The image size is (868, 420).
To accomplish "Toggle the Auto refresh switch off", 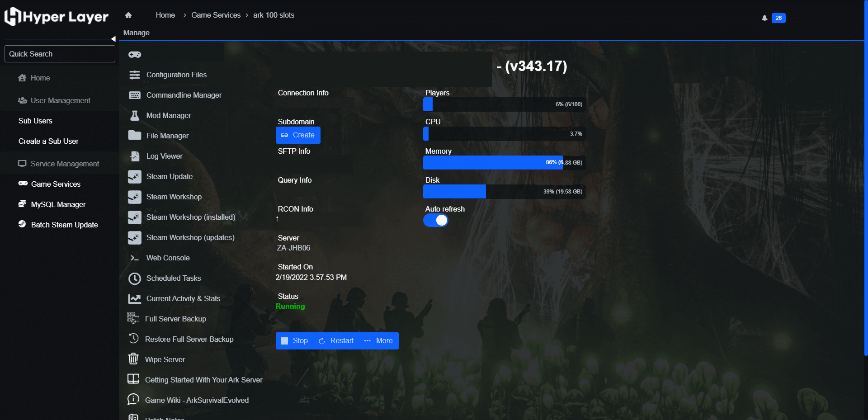I will [x=436, y=220].
